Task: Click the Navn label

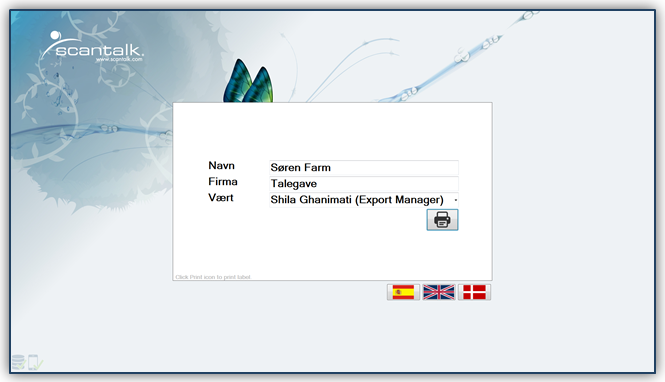Action: pos(221,165)
